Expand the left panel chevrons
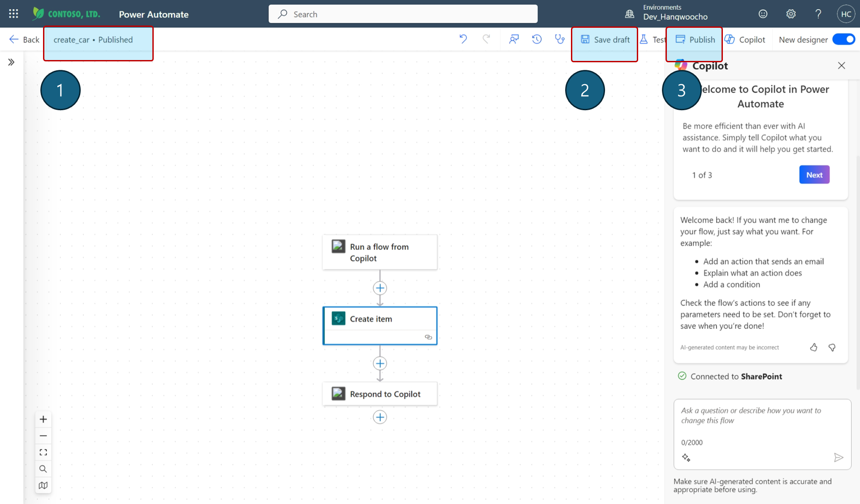This screenshot has width=860, height=504. pyautogui.click(x=11, y=62)
